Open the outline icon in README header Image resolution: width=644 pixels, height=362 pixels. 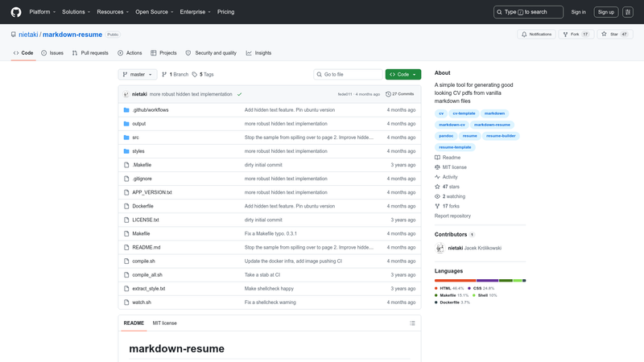pyautogui.click(x=412, y=323)
